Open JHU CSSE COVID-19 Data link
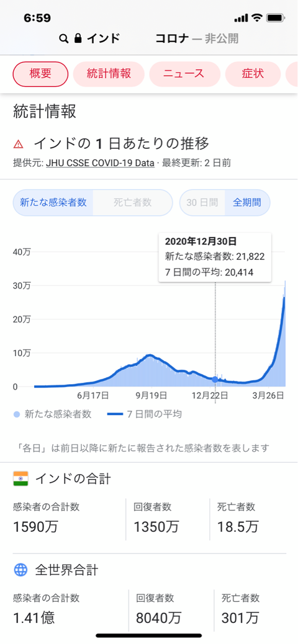 pyautogui.click(x=100, y=163)
